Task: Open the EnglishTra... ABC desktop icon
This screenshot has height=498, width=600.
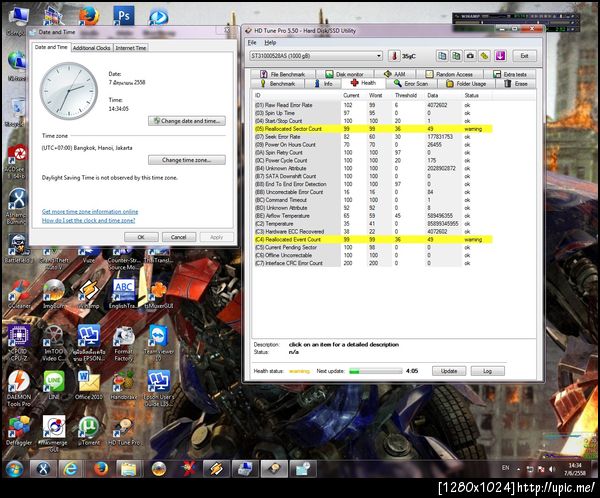Action: 124,295
